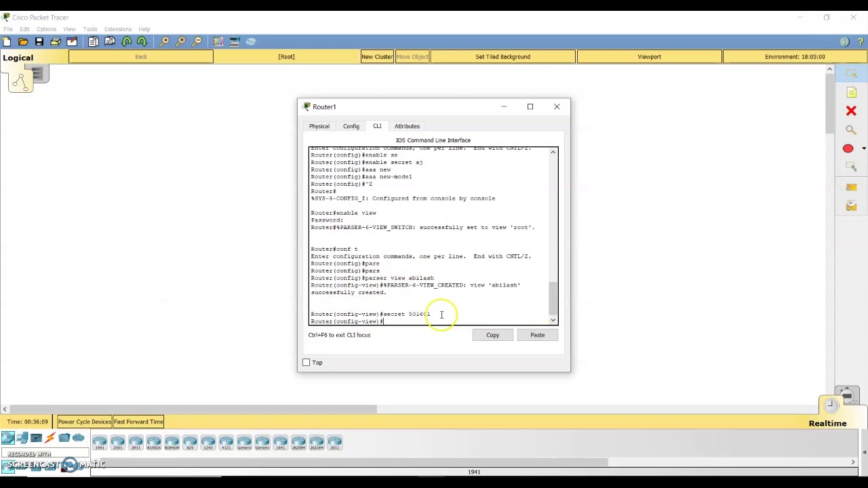868x488 pixels.
Task: Activate the red X Delete tool
Action: 851,111
